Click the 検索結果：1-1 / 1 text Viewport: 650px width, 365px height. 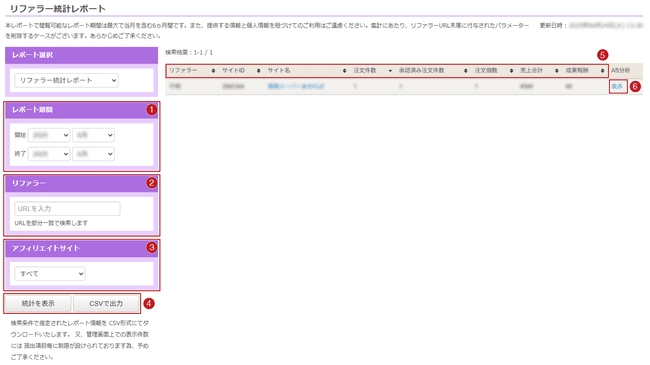point(189,52)
